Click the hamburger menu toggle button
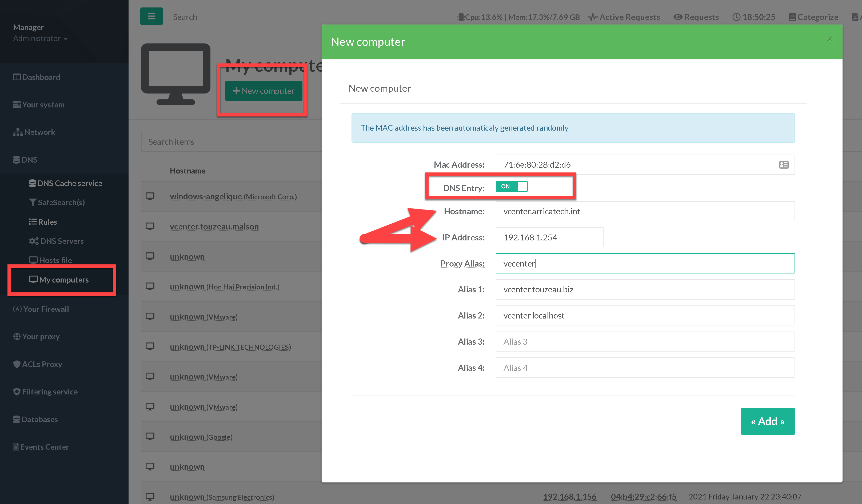Screen dimensions: 862x504 [151, 17]
